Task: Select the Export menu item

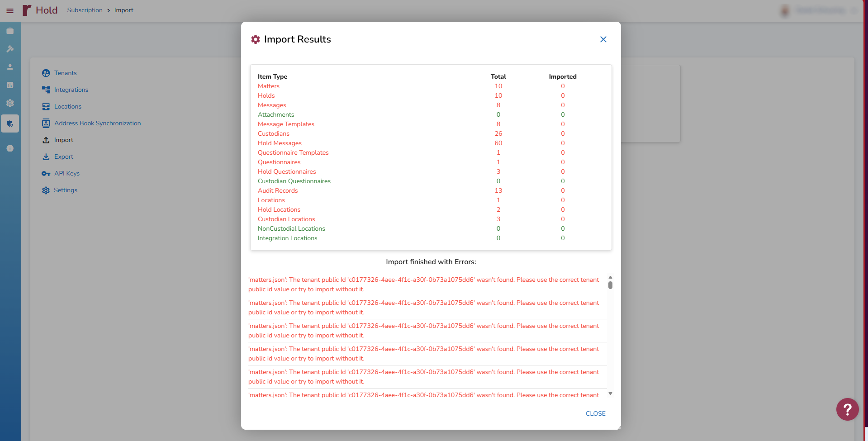Action: [x=63, y=157]
